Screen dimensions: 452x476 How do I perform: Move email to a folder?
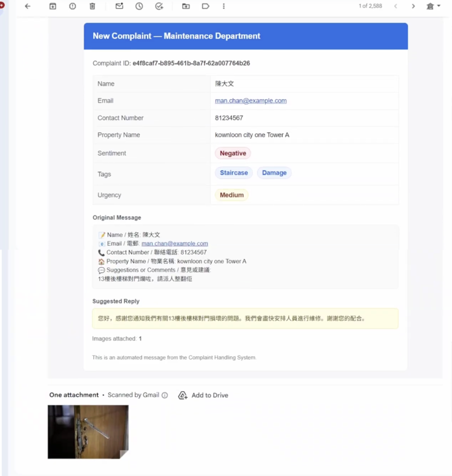tap(186, 6)
